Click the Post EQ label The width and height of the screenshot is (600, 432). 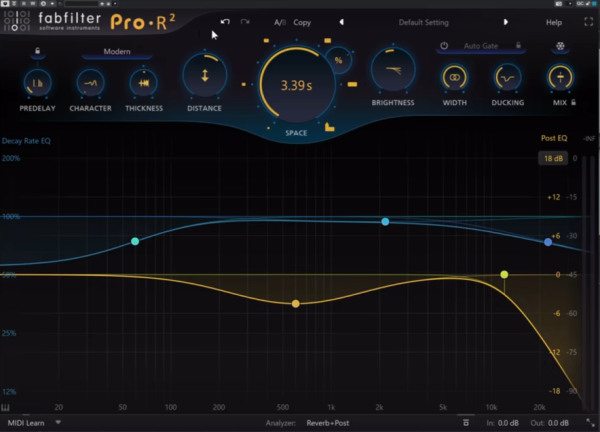click(x=554, y=138)
